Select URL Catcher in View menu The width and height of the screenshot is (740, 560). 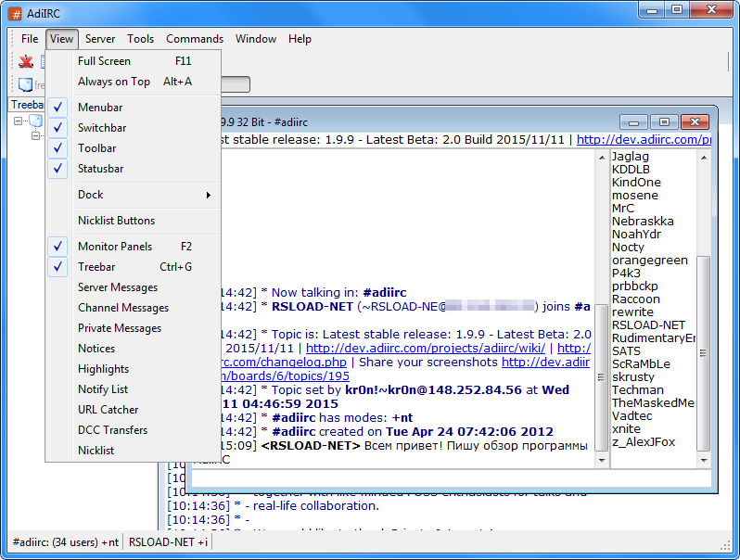click(x=134, y=409)
